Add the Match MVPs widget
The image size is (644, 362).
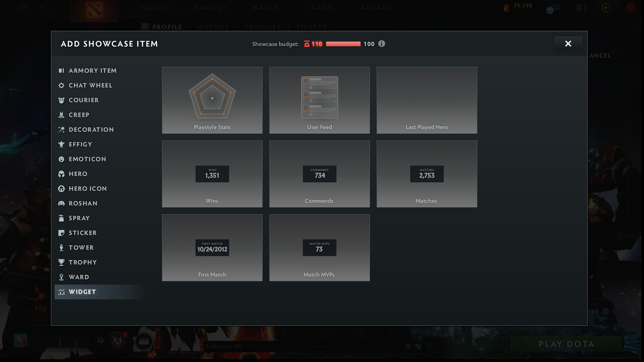320,248
